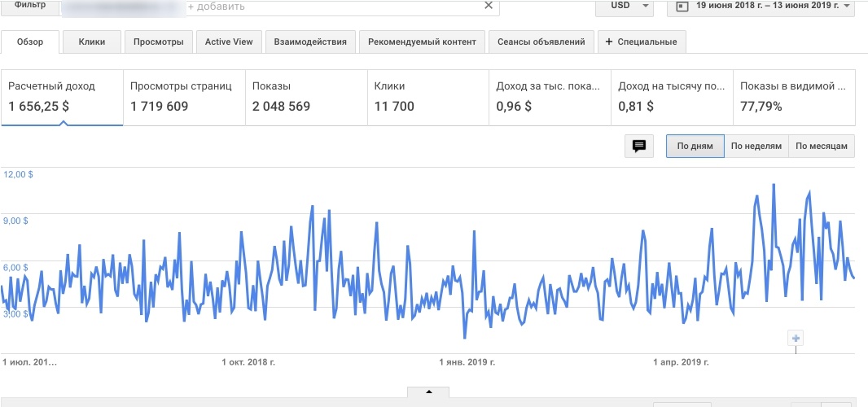Click the plus marker on the chart timeline

tap(796, 338)
